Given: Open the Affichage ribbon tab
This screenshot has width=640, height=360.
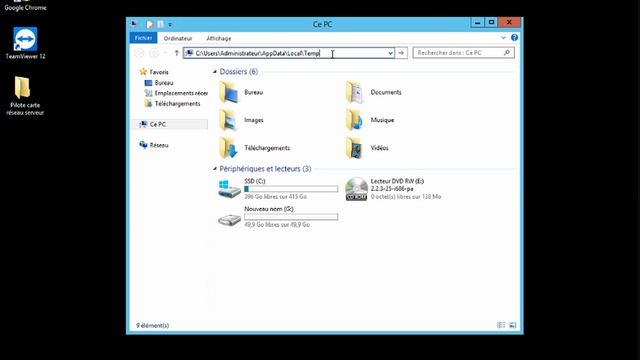Looking at the screenshot, I should coord(219,38).
